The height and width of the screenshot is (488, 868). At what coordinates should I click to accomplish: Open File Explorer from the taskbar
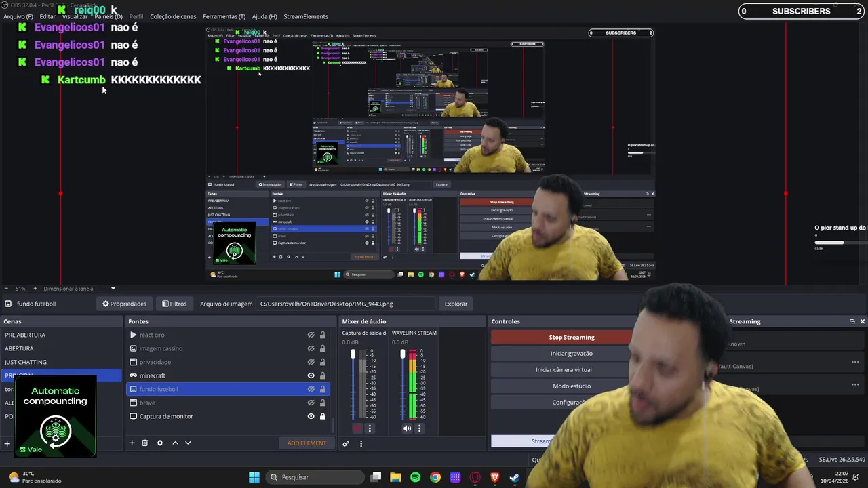395,477
